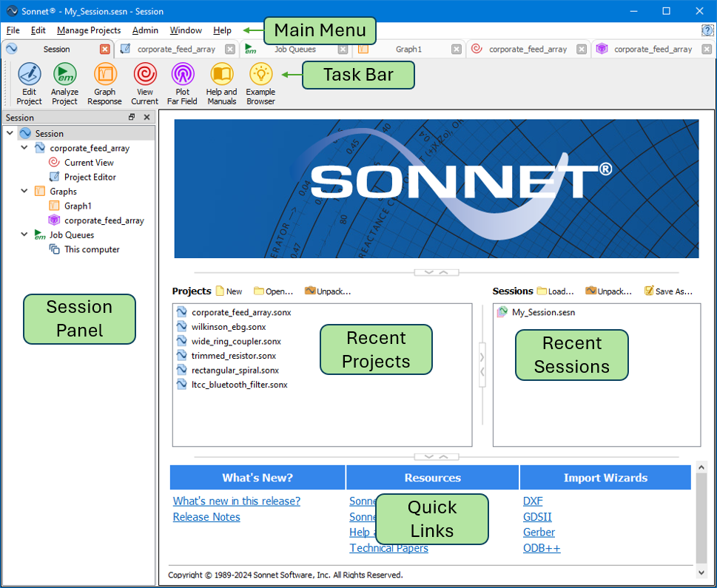The width and height of the screenshot is (717, 588).
Task: Open Help and Manuals
Action: (221, 84)
